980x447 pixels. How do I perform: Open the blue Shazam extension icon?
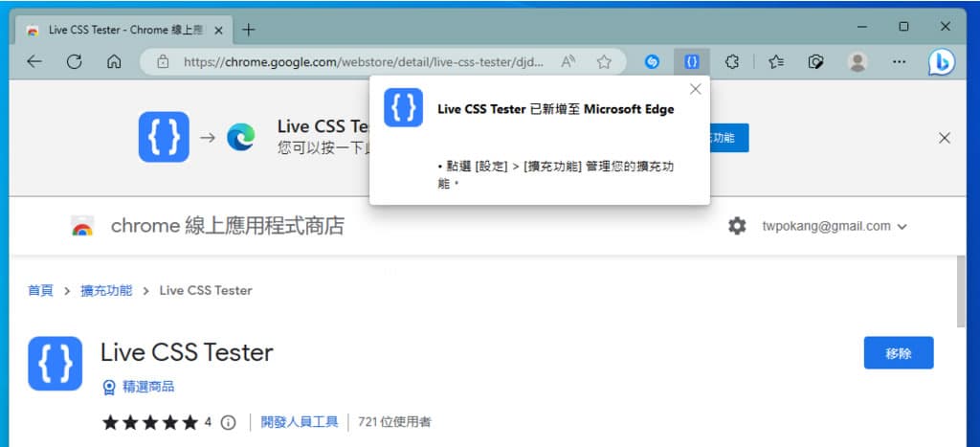pyautogui.click(x=652, y=62)
